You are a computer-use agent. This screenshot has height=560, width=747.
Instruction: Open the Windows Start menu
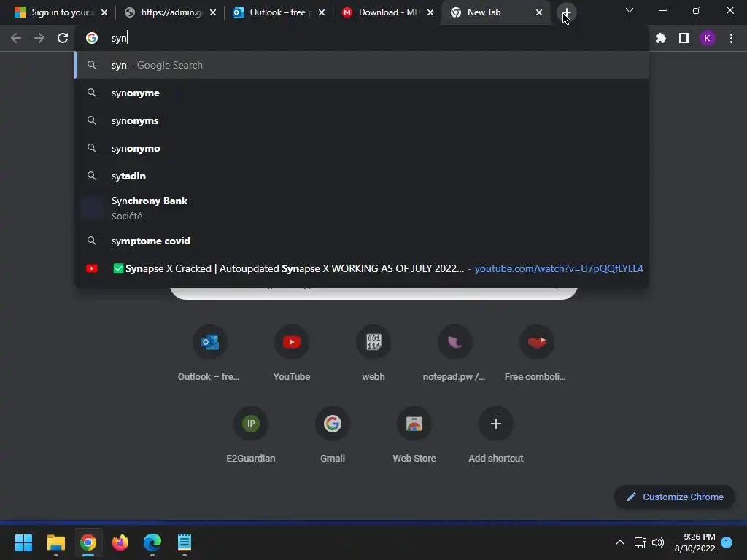point(23,542)
